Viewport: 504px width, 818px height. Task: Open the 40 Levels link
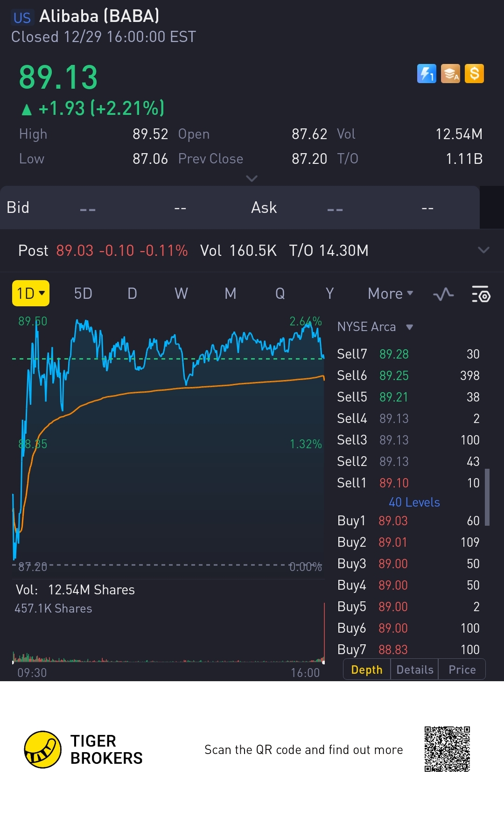click(414, 502)
